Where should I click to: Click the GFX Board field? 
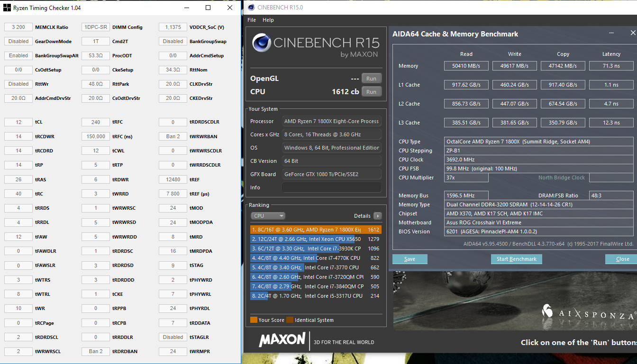pyautogui.click(x=332, y=174)
